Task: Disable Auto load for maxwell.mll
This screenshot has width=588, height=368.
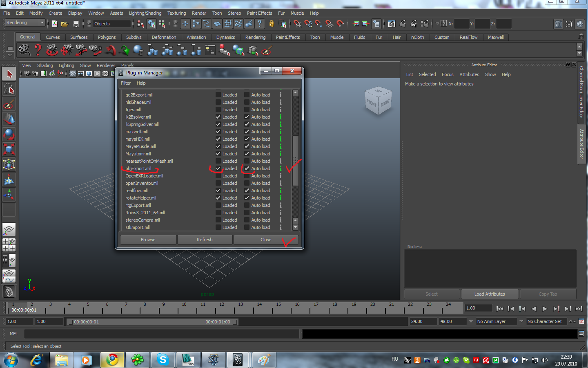Action: (247, 132)
